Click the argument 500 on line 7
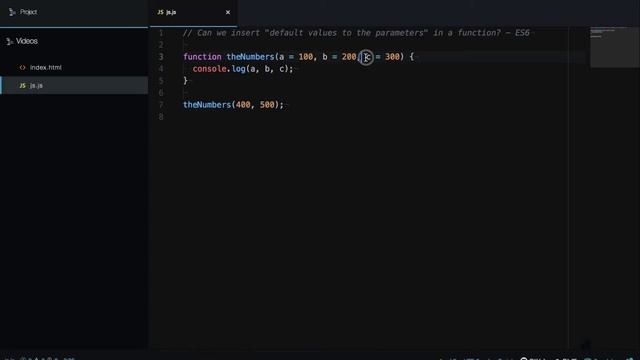 point(267,105)
